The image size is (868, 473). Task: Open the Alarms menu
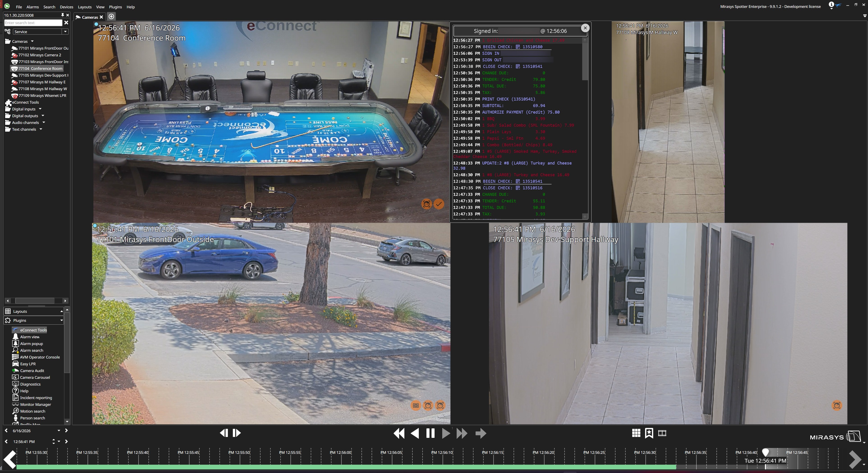[32, 7]
